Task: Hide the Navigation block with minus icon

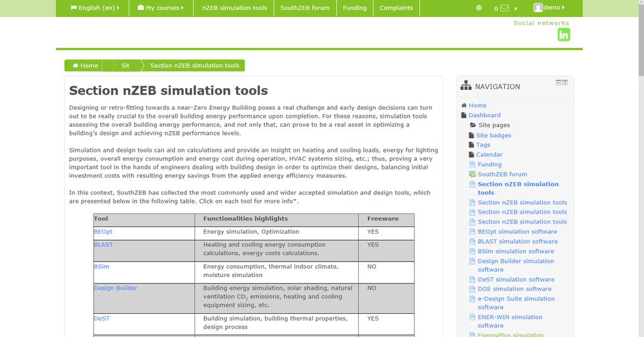Action: pyautogui.click(x=558, y=83)
